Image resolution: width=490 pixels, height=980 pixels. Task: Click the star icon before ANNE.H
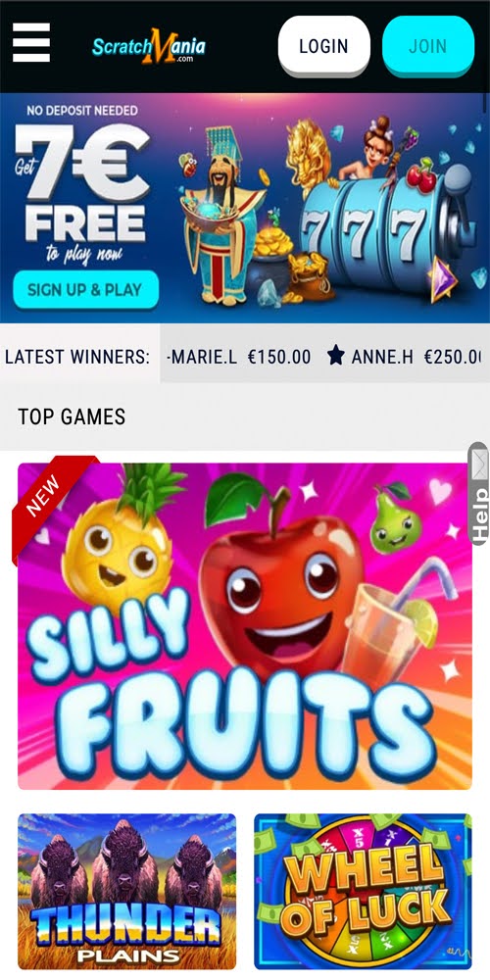coord(336,357)
